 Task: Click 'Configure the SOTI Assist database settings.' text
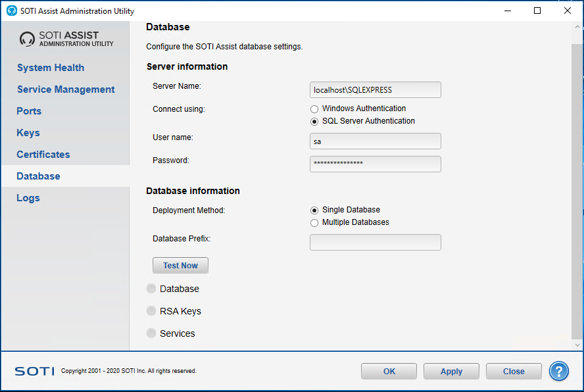pos(224,47)
